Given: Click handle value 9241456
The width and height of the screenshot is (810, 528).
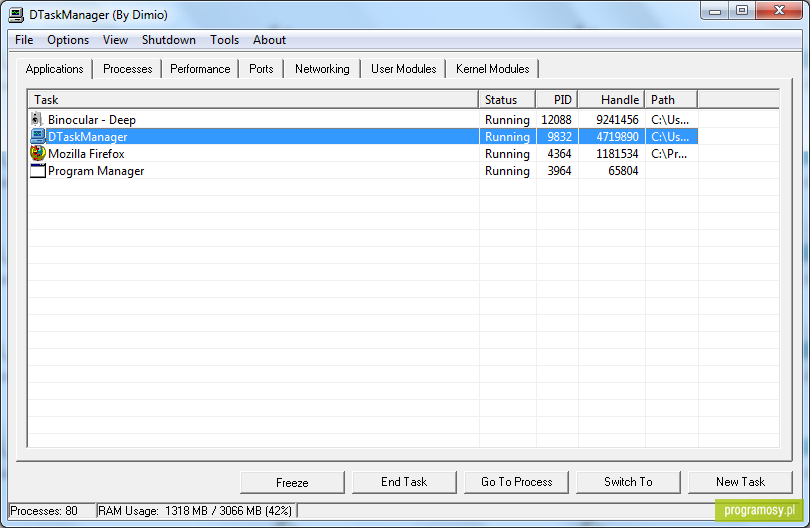Looking at the screenshot, I should coord(617,120).
